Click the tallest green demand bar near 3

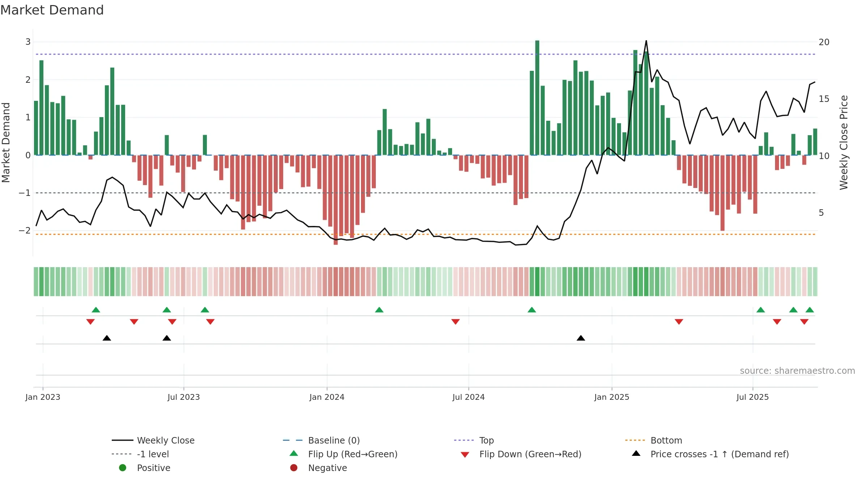[x=537, y=98]
